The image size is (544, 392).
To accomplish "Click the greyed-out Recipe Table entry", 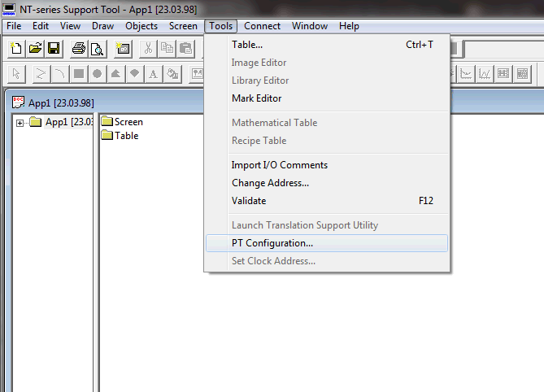I will pyautogui.click(x=327, y=141).
